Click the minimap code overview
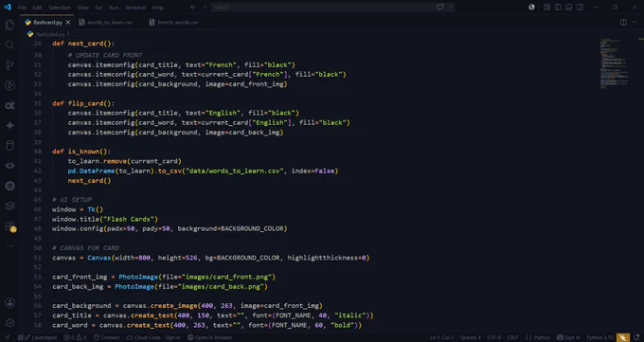 pos(615,63)
